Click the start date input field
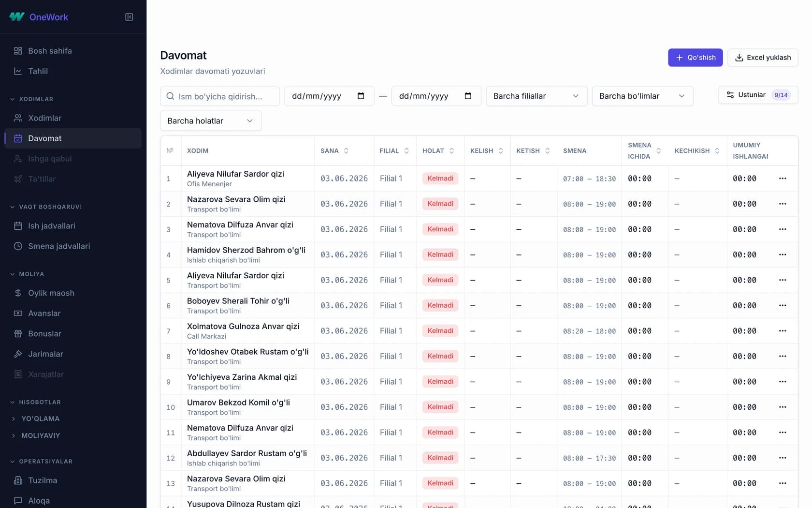The height and width of the screenshot is (508, 812). click(329, 96)
